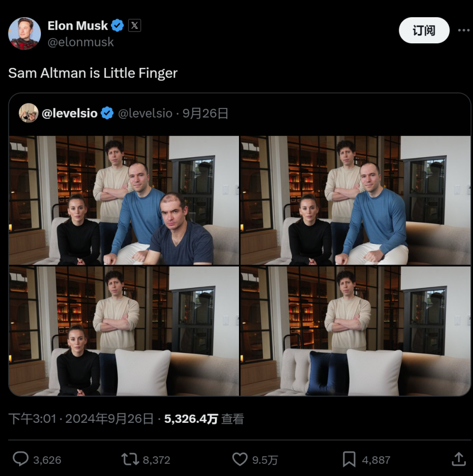The image size is (473, 476).
Task: Click the verified badge next to @levelsio
Action: tap(107, 113)
